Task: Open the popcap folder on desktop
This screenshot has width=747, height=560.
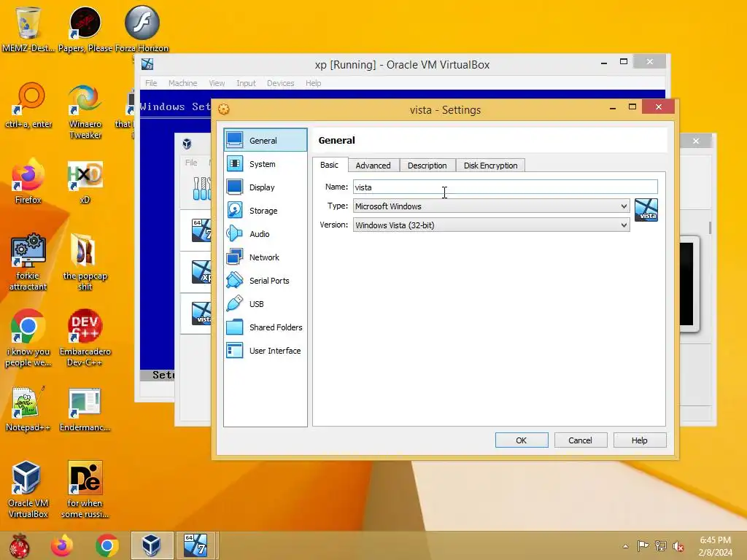Action: tap(85, 262)
